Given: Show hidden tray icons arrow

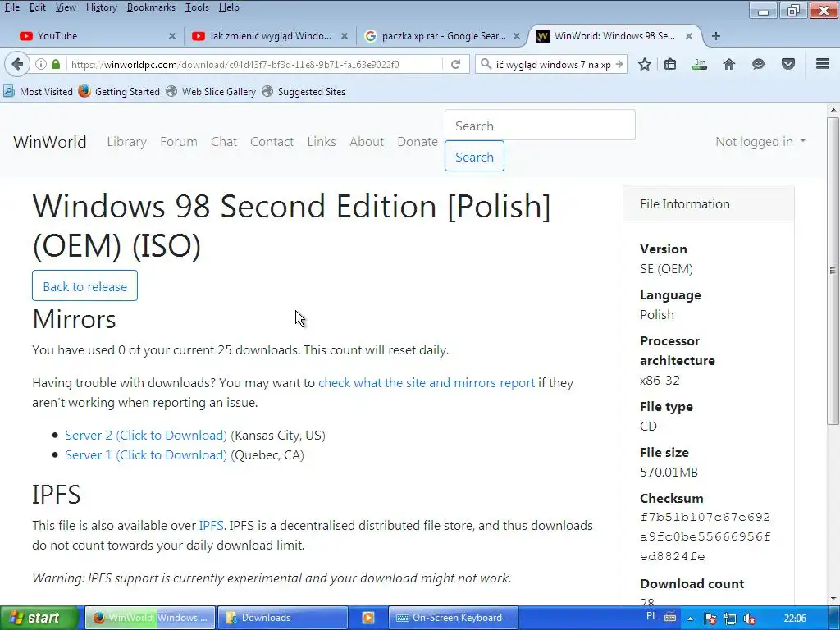Looking at the screenshot, I should (x=691, y=619).
